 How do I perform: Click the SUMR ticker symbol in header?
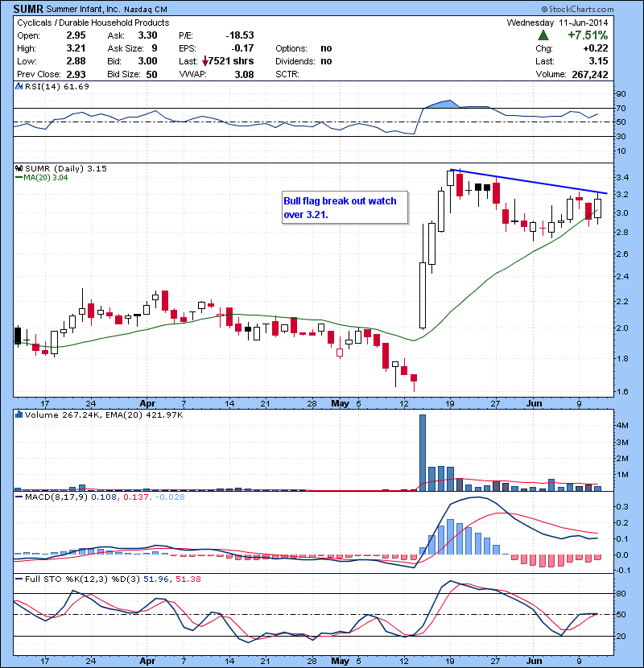pos(27,9)
